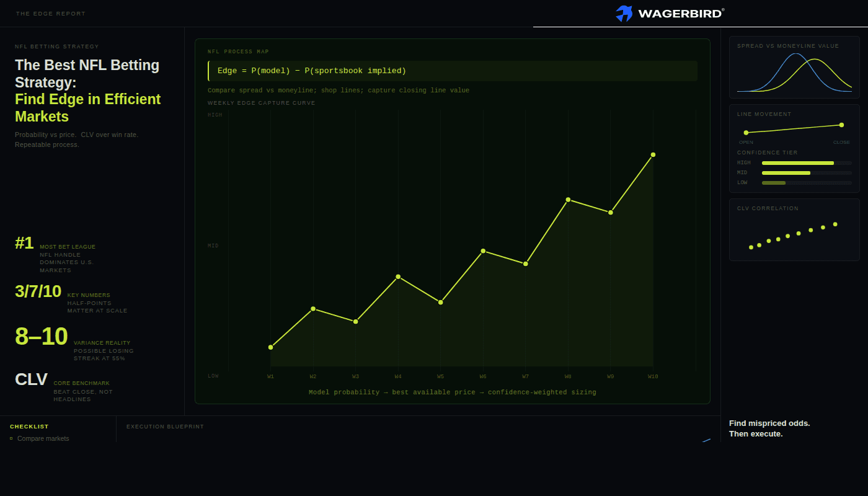Click the 3/7/10 key numbers stat

(x=71, y=299)
